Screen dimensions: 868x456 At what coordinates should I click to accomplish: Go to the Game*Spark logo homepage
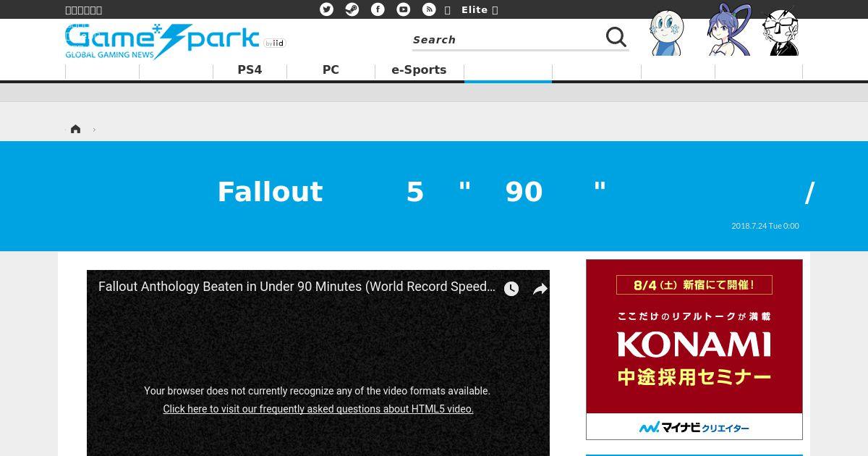[x=163, y=41]
